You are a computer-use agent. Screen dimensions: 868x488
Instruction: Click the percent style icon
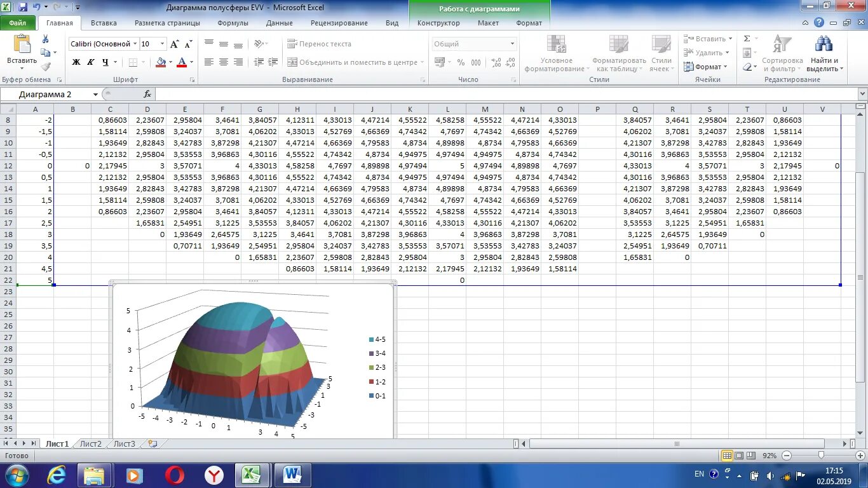click(461, 62)
